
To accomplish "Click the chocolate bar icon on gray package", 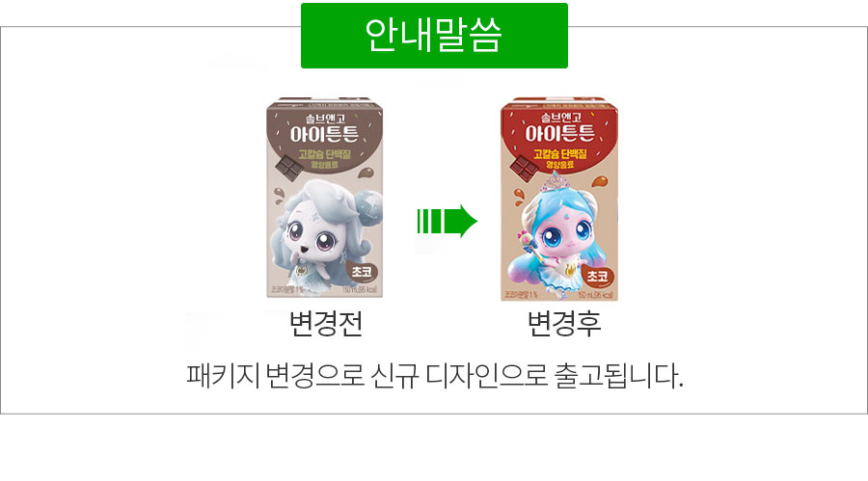I will 287,169.
